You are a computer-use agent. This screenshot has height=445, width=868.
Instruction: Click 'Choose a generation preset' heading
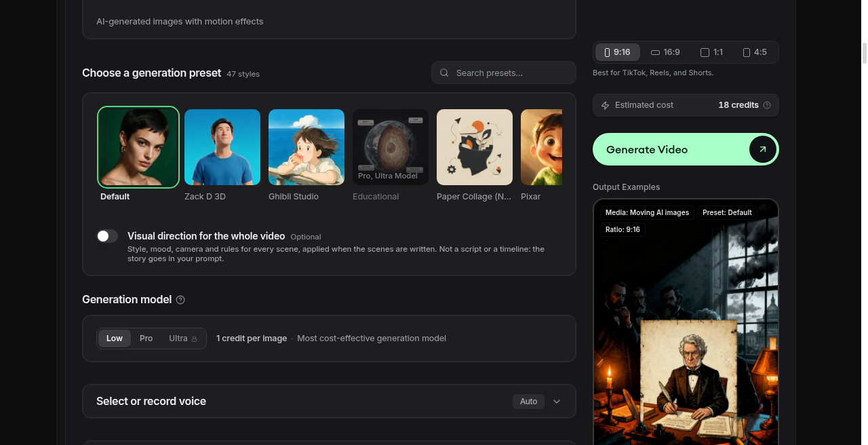tap(152, 73)
